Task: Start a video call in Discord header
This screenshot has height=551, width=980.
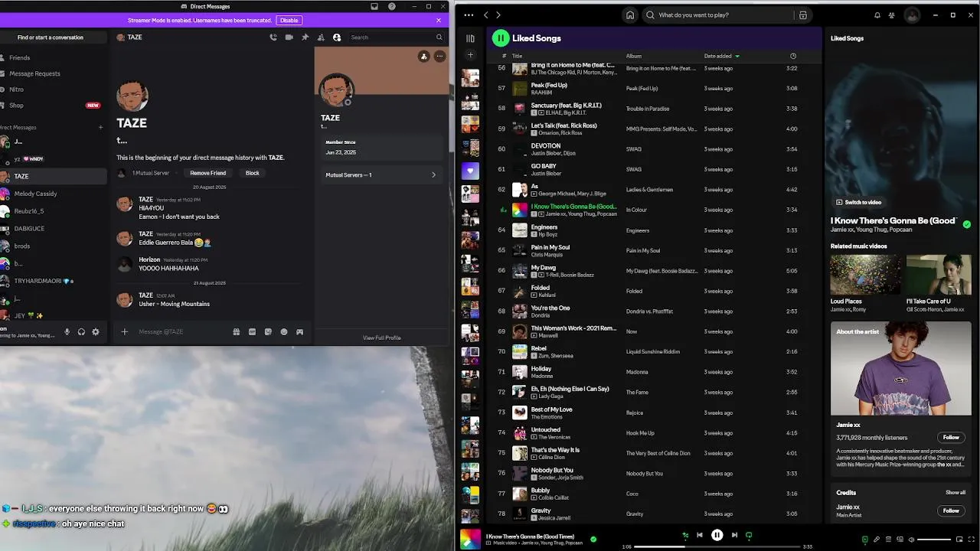Action: (289, 37)
